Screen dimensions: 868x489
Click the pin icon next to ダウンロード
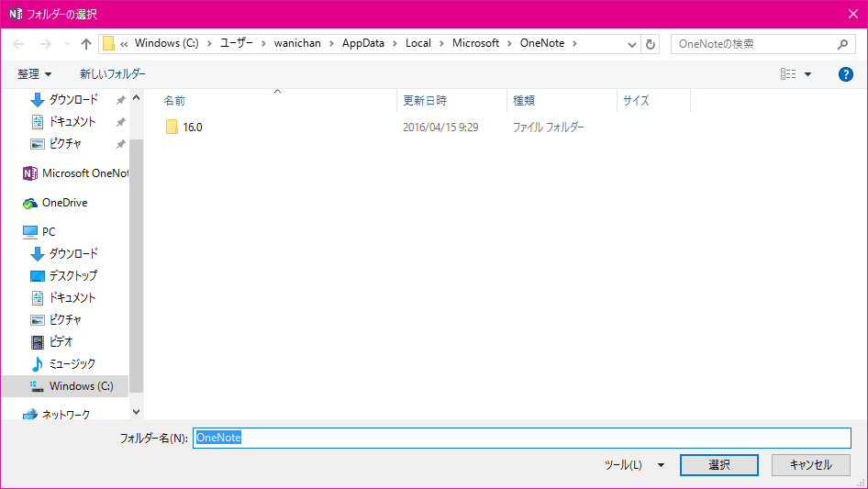(x=120, y=100)
